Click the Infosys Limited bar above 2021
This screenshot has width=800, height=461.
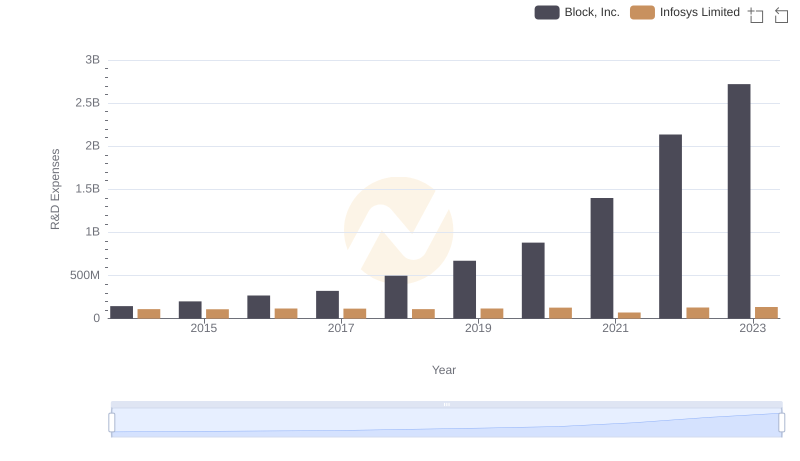(x=629, y=315)
